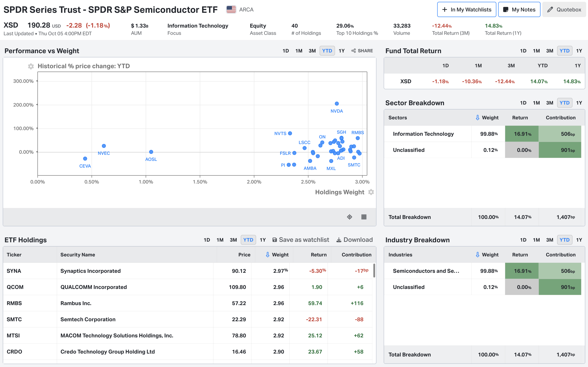Set Fund Total Return period to 1Y
This screenshot has height=367, width=588.
click(x=579, y=51)
